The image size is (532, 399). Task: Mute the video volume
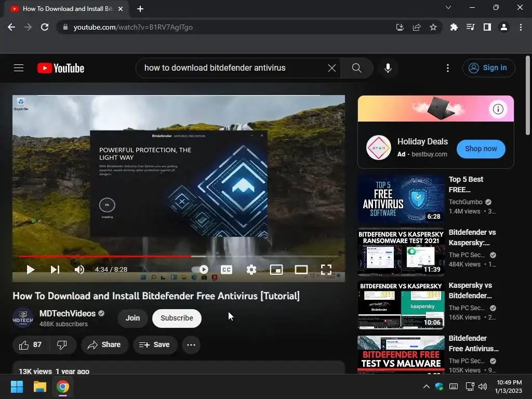[79, 270]
